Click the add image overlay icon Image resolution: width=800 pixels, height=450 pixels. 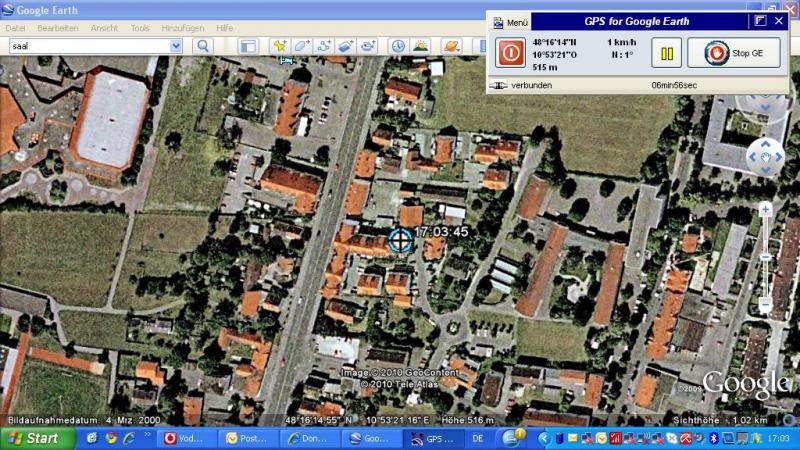coord(347,46)
